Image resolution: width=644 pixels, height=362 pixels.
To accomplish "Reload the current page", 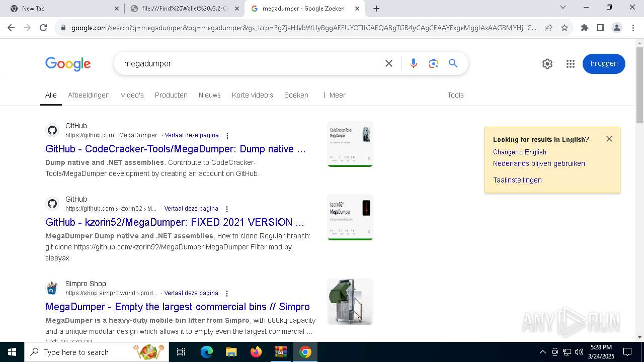I will 43,28.
